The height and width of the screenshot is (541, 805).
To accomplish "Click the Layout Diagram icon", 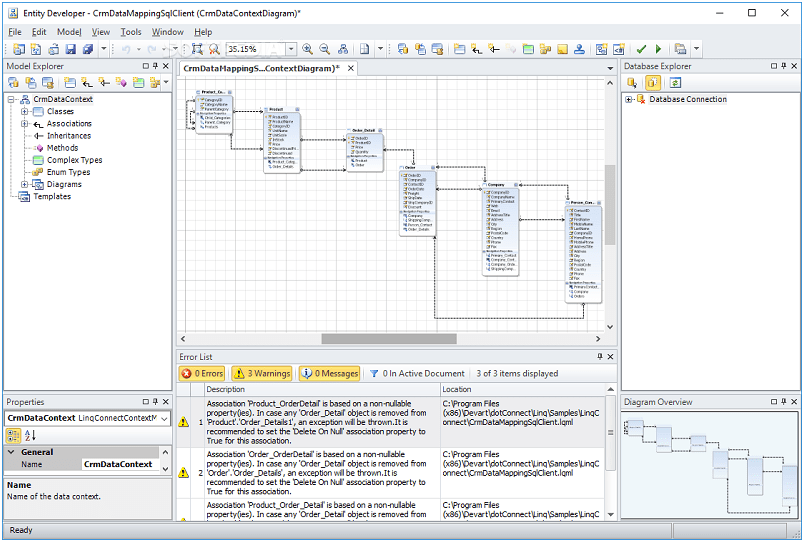I will tap(343, 49).
